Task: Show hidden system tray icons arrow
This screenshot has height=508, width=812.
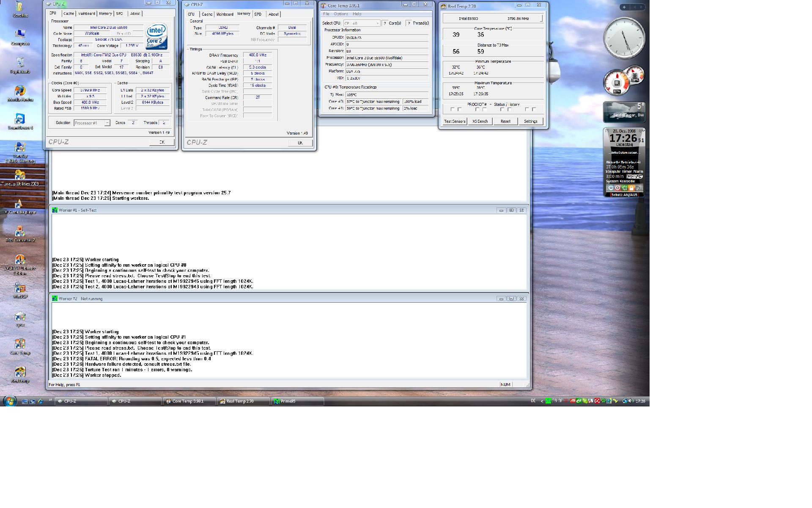Action: pyautogui.click(x=542, y=401)
